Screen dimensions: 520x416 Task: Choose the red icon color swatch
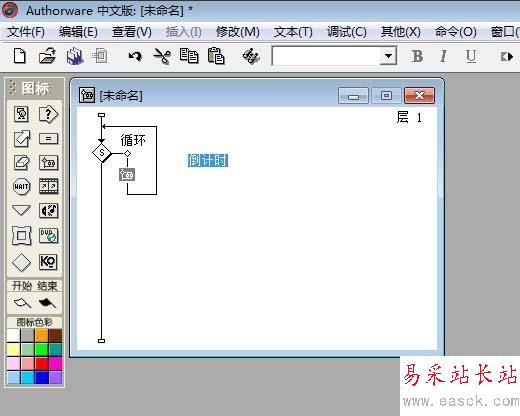tap(42, 363)
